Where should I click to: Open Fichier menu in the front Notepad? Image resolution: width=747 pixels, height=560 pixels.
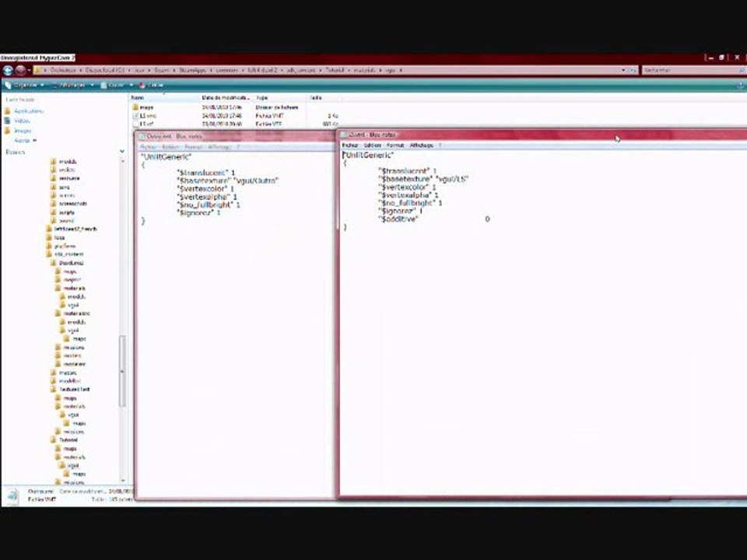pos(350,145)
